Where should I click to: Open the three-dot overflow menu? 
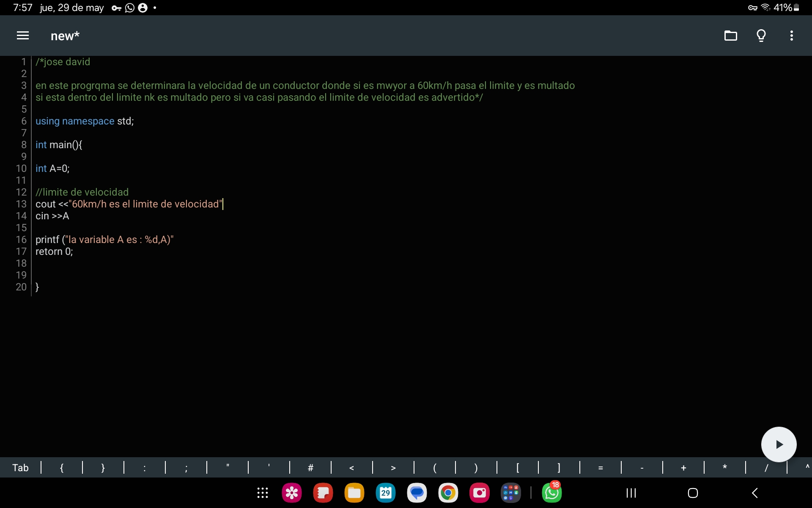click(791, 36)
